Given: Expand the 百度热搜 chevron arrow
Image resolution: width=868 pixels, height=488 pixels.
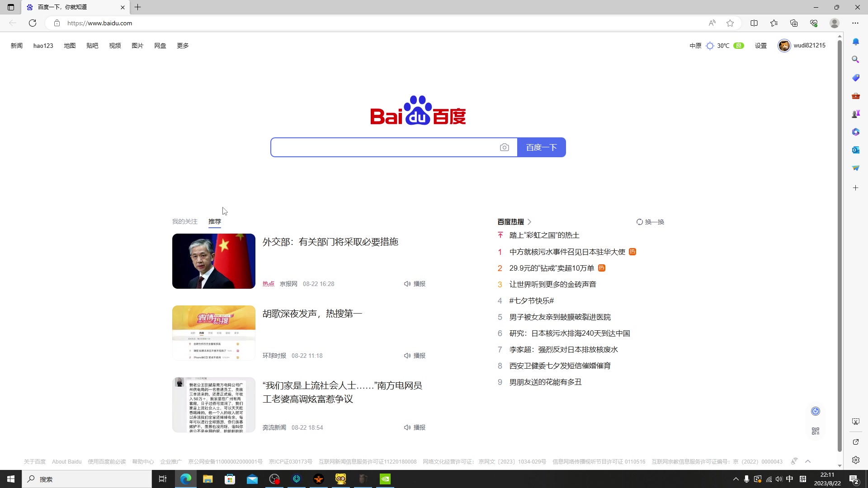Looking at the screenshot, I should pyautogui.click(x=529, y=222).
